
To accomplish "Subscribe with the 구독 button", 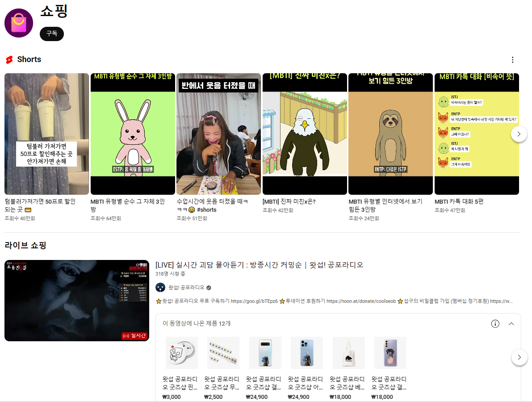I will point(51,33).
